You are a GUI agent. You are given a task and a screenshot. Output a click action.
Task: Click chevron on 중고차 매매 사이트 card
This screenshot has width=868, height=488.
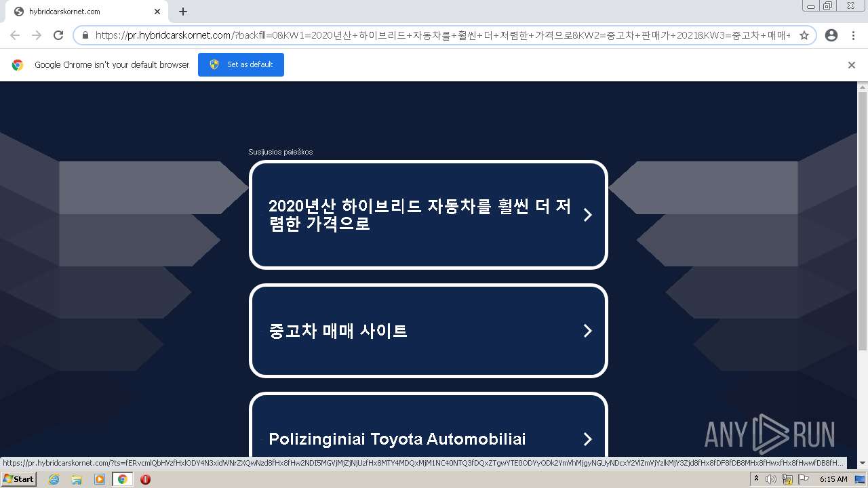click(x=587, y=331)
